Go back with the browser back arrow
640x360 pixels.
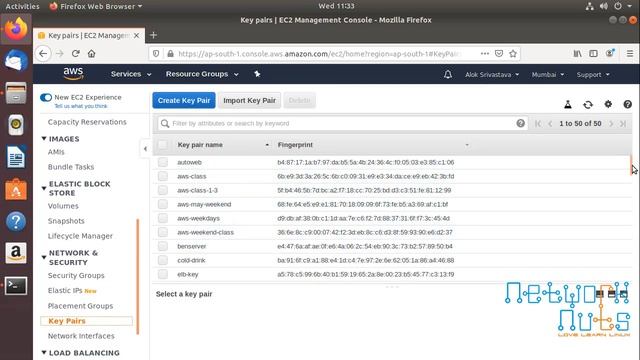coord(43,53)
